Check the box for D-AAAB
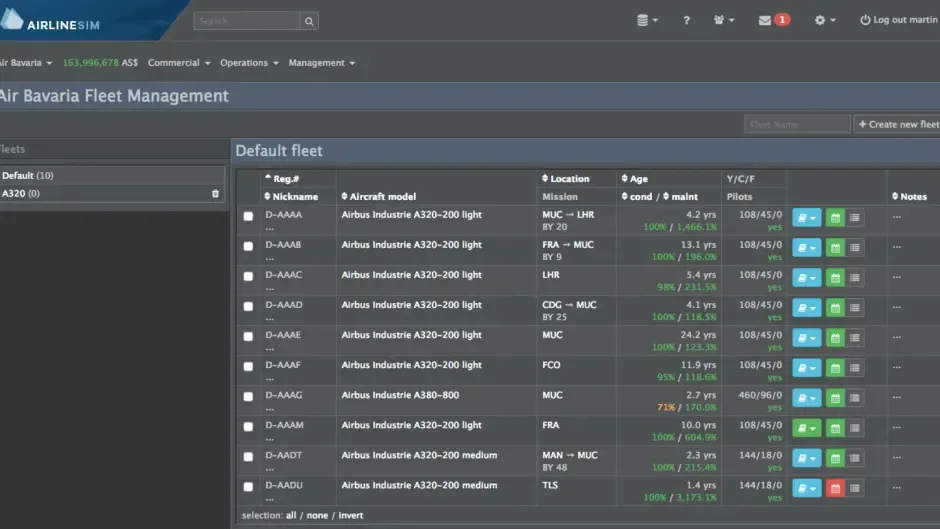Image resolution: width=940 pixels, height=529 pixels. point(248,246)
